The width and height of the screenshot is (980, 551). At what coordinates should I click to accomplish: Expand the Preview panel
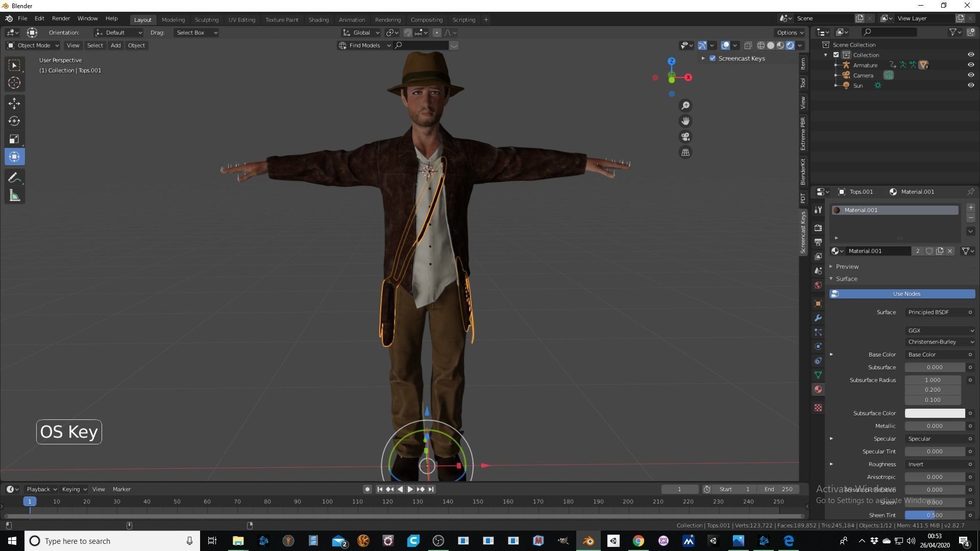(x=847, y=266)
